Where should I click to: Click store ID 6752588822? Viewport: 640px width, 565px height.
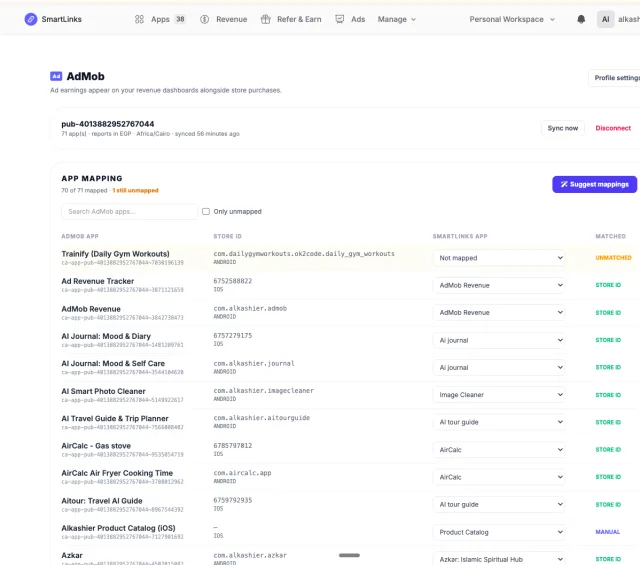[233, 281]
